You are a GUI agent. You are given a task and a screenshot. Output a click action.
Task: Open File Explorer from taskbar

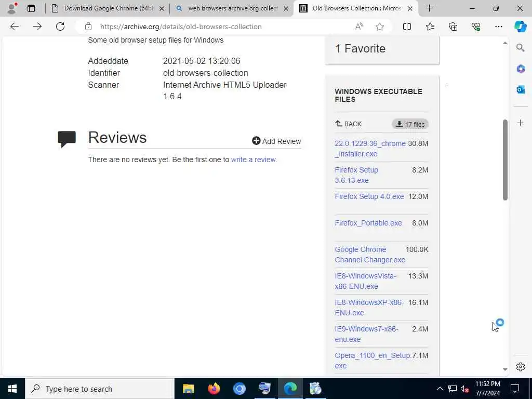(x=188, y=389)
